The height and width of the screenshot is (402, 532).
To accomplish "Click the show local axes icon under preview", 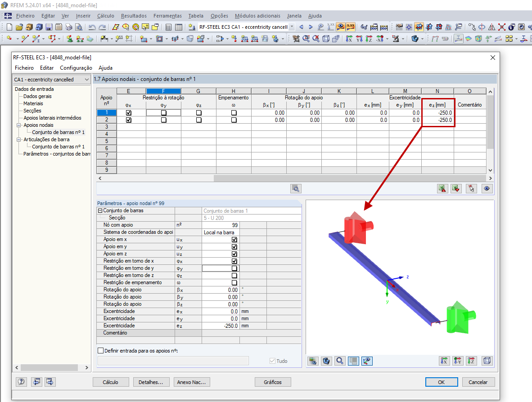I will 367,361.
